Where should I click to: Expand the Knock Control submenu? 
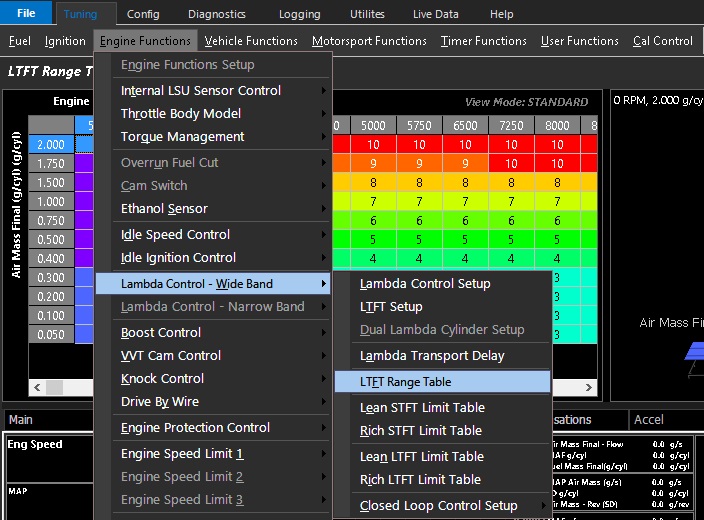tap(213, 379)
